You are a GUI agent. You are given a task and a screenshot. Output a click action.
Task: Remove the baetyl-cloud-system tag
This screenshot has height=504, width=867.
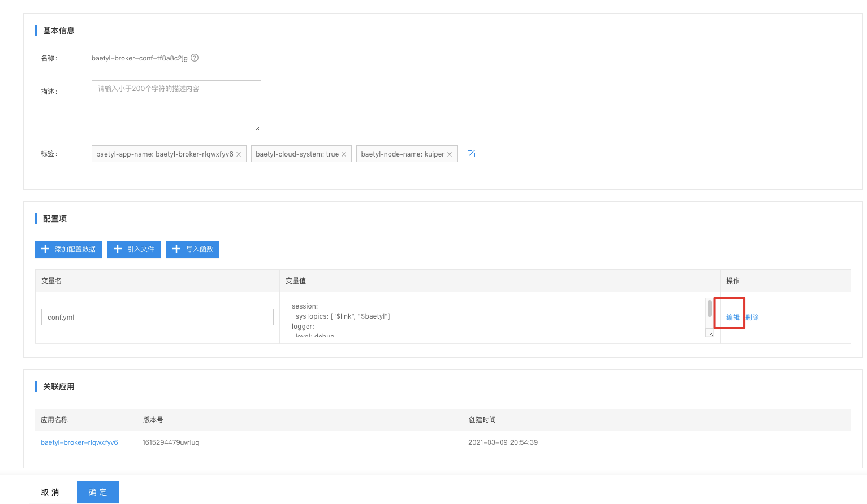tap(344, 154)
